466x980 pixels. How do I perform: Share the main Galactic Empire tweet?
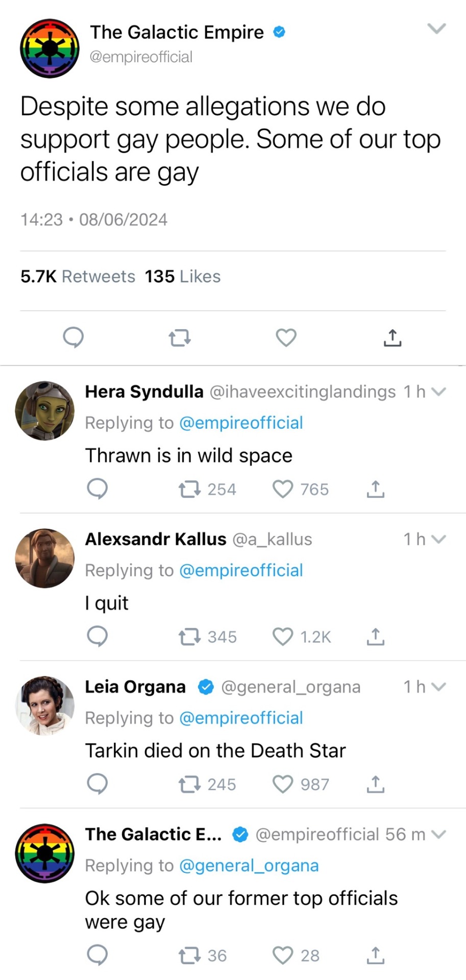392,337
